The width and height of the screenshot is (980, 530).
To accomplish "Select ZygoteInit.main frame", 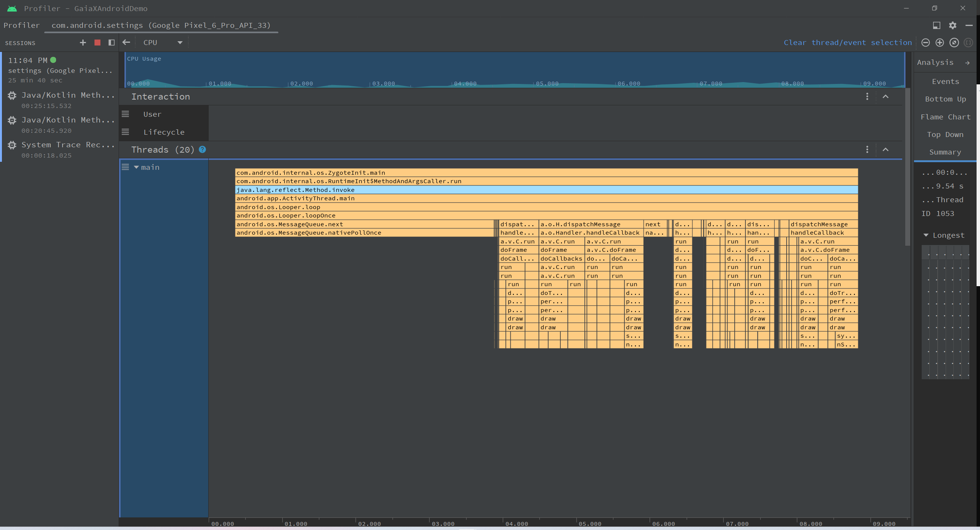I will (546, 172).
